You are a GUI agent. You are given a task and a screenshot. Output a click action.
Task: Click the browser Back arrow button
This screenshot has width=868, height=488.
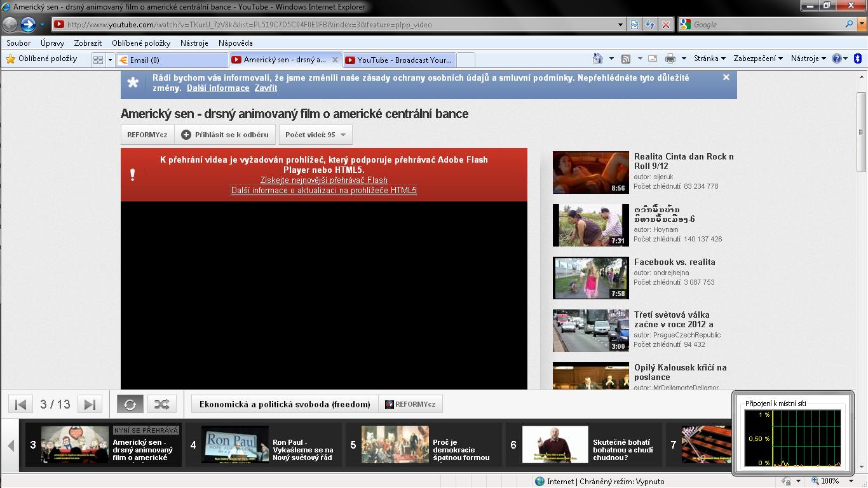pos(10,24)
